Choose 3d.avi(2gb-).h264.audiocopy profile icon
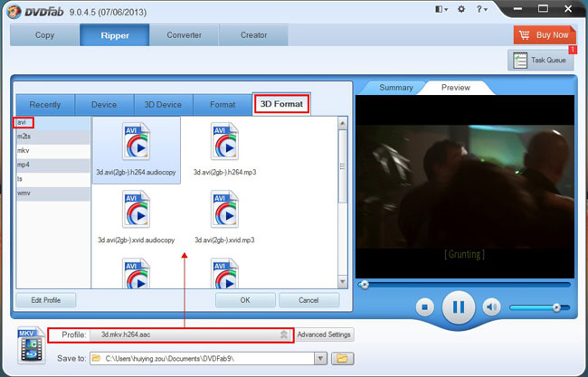This screenshot has width=588, height=377. (136, 141)
